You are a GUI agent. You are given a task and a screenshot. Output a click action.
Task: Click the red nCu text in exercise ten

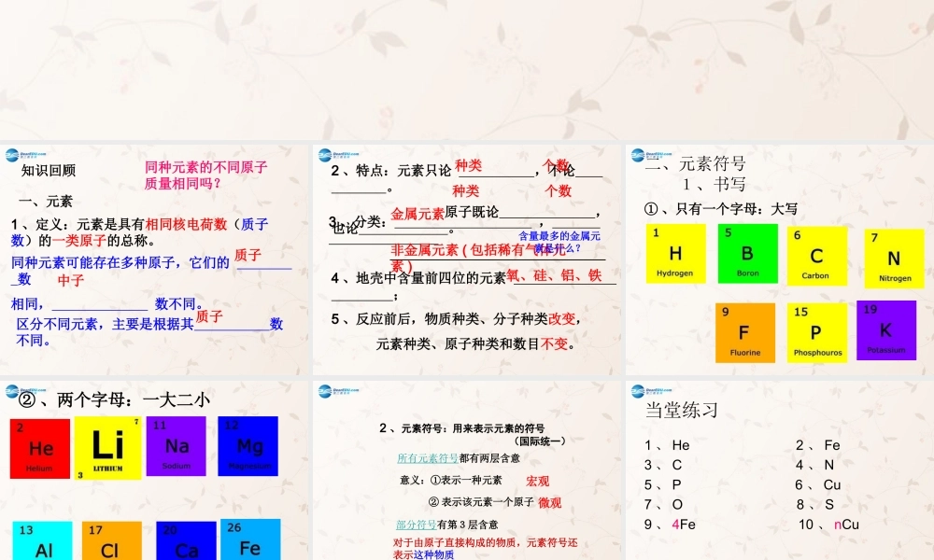pyautogui.click(x=846, y=525)
